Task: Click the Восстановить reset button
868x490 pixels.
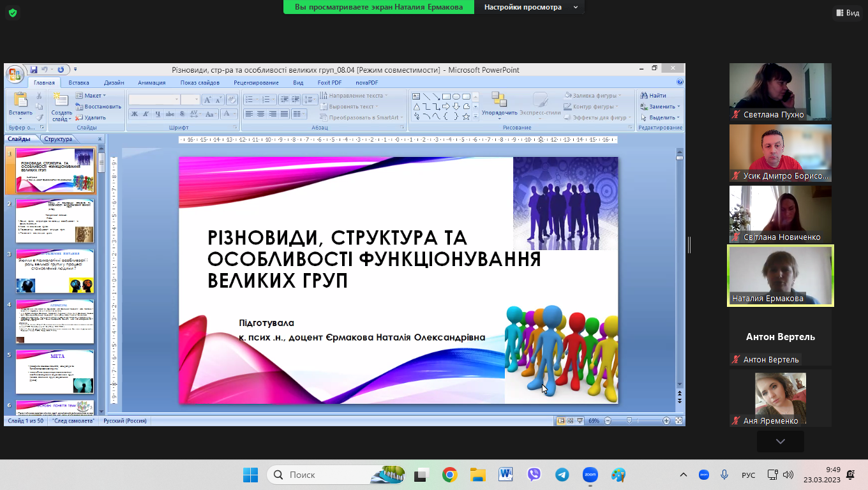Action: click(x=98, y=107)
